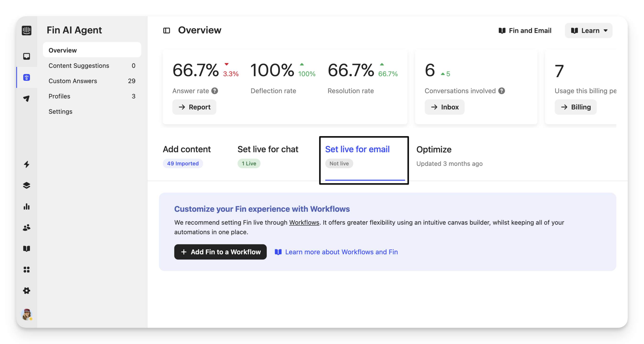Expand the Learn dropdown
Viewport: 644px width, 344px height.
click(x=589, y=31)
